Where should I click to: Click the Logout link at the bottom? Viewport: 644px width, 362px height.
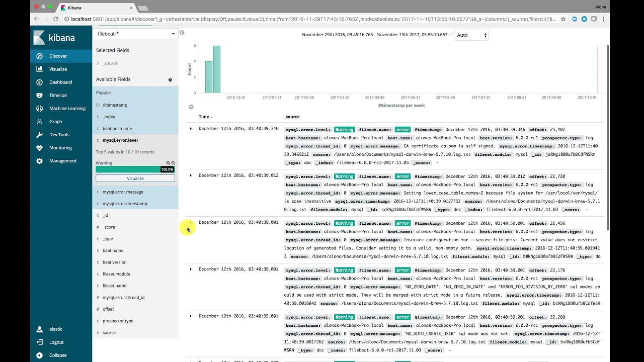point(55,342)
